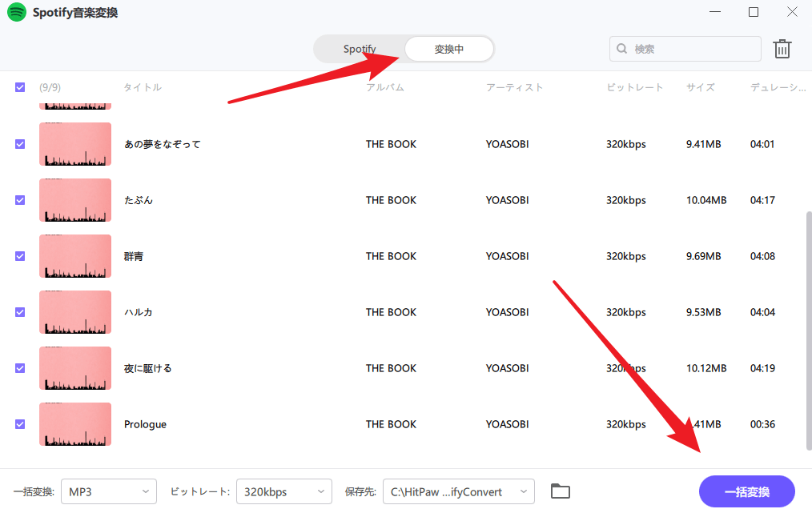Open the MP3 format dropdown

[109, 491]
